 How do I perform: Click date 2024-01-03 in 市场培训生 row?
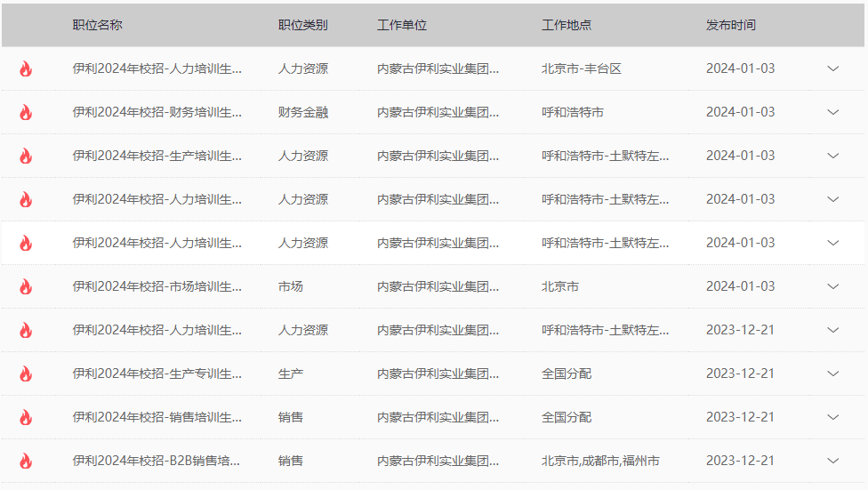pyautogui.click(x=740, y=287)
